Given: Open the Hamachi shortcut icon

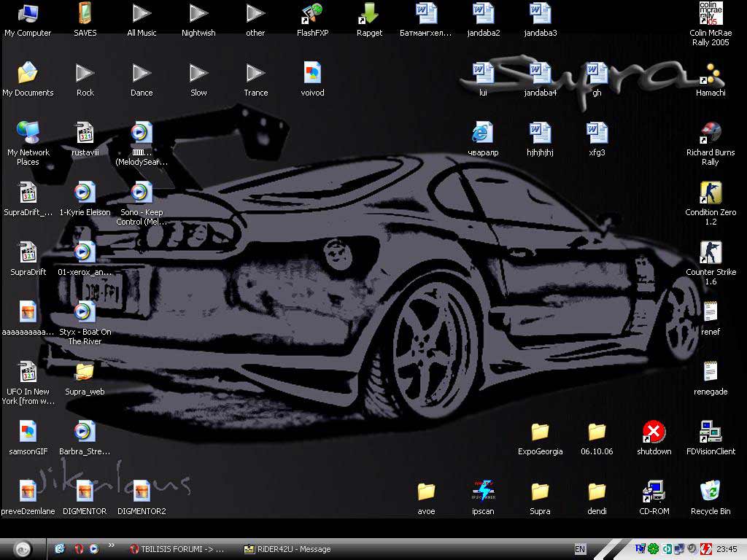Looking at the screenshot, I should tap(710, 74).
